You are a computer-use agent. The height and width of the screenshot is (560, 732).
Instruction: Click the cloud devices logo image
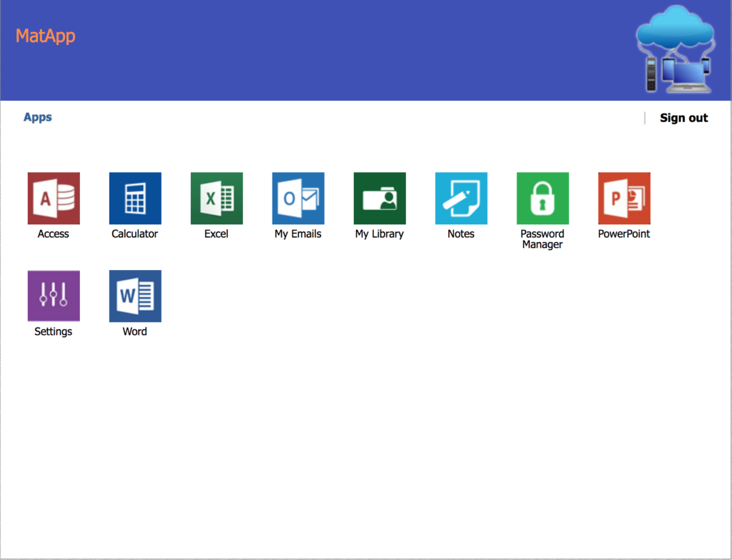coord(675,49)
